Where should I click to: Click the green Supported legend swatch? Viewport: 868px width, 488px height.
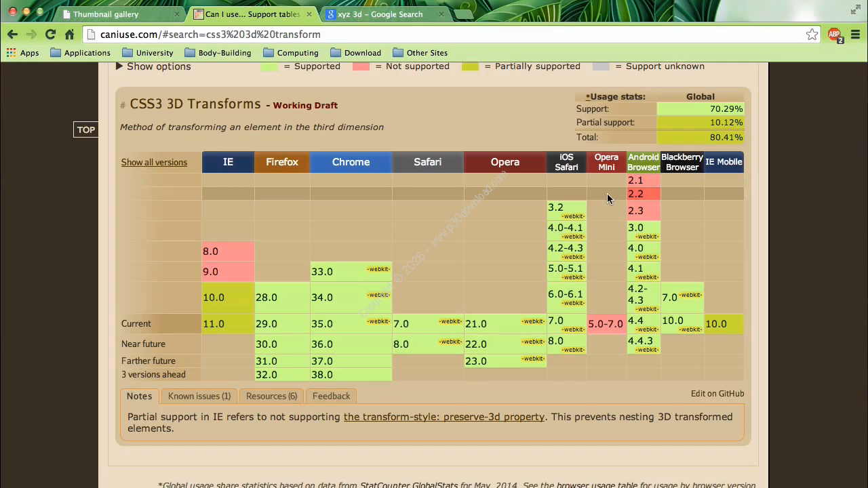click(269, 66)
